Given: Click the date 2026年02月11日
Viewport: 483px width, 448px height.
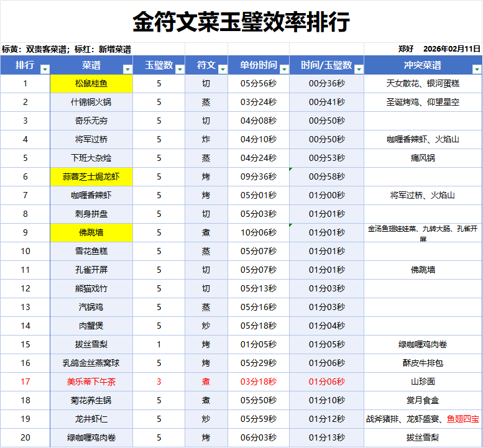Looking at the screenshot, I should (x=452, y=49).
